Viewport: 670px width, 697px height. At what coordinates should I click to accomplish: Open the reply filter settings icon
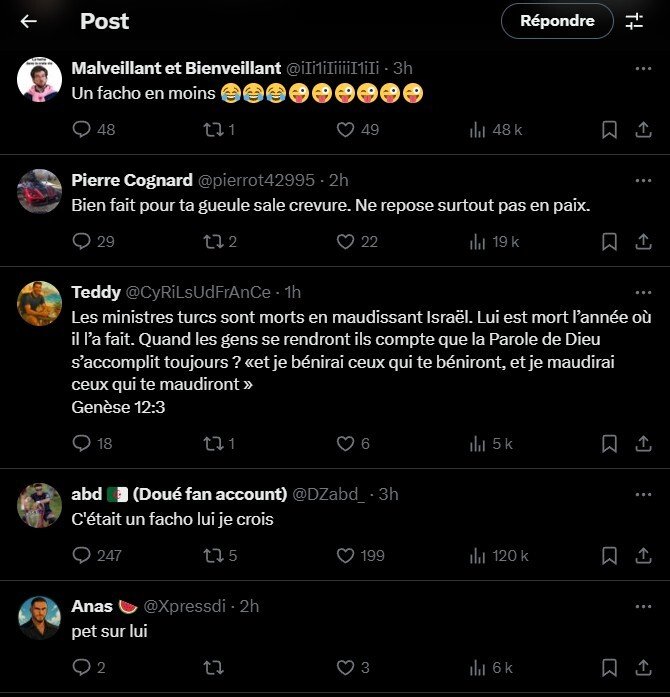pyautogui.click(x=634, y=21)
